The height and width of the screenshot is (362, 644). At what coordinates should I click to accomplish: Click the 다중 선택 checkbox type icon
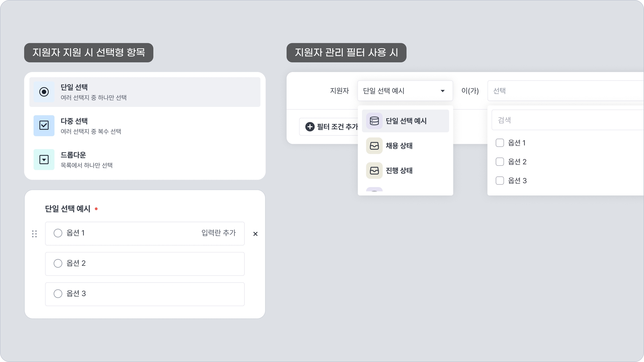tap(44, 125)
